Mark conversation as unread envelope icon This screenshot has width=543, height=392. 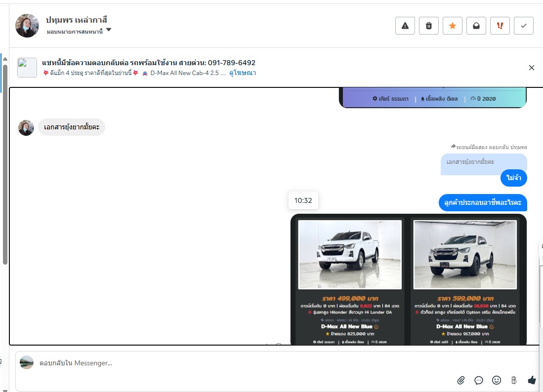click(476, 26)
